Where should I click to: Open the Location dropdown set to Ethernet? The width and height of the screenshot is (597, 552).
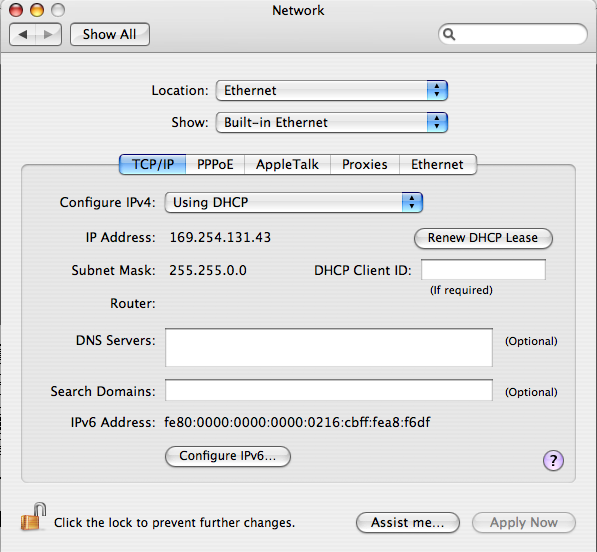(332, 91)
